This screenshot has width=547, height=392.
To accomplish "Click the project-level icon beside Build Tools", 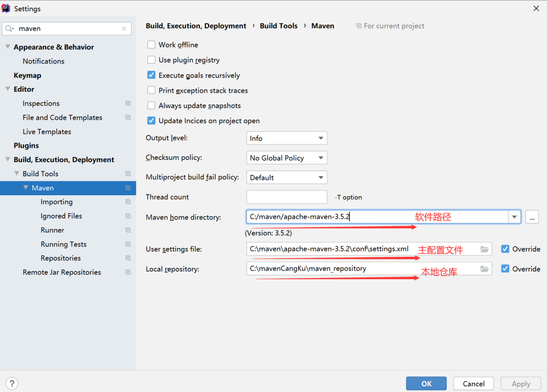I will pos(128,174).
